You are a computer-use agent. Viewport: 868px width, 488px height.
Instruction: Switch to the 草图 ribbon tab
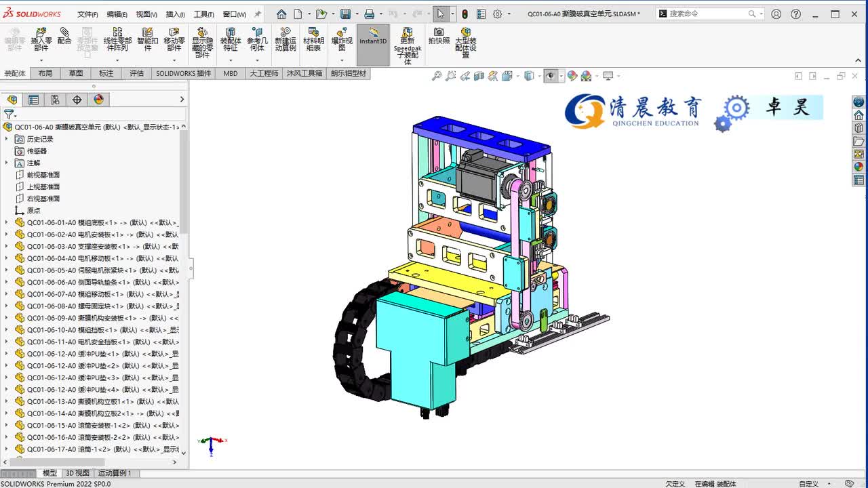(76, 73)
